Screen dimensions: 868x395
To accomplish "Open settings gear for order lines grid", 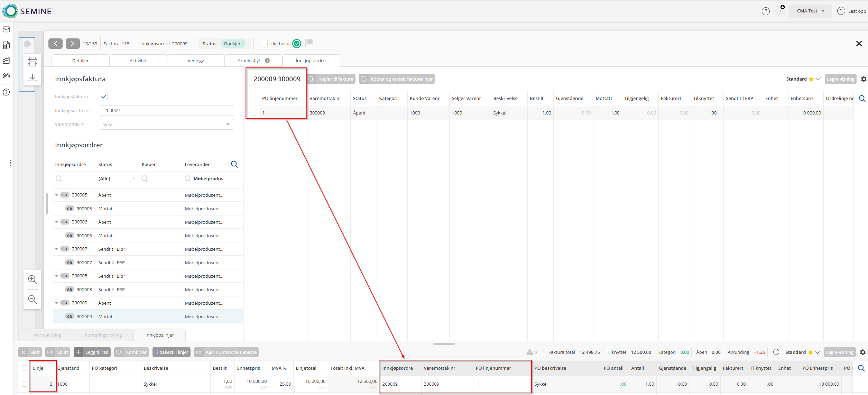I will pyautogui.click(x=864, y=79).
